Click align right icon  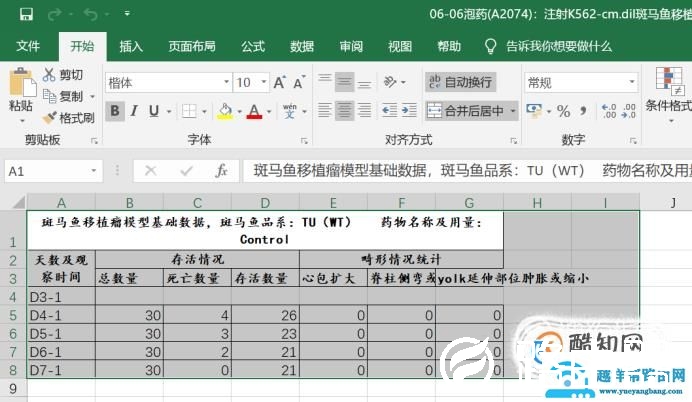364,110
